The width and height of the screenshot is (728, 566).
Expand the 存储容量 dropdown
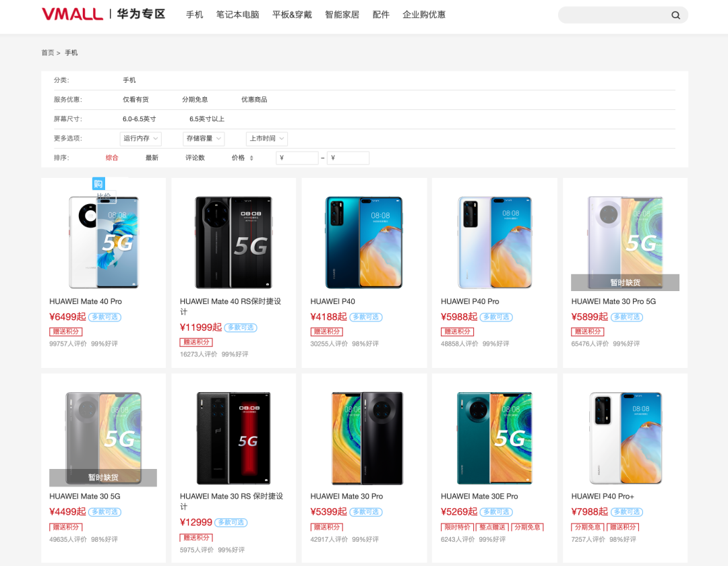click(204, 139)
